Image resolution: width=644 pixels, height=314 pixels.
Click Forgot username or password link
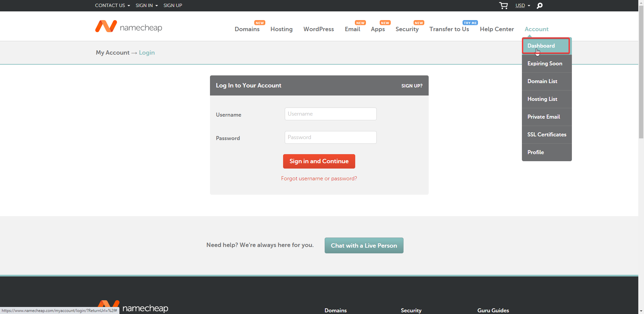319,179
